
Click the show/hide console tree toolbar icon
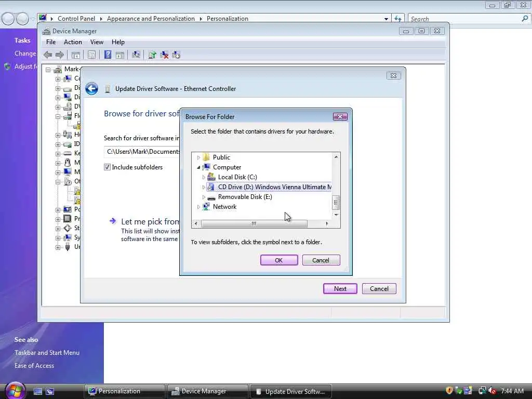tap(76, 55)
